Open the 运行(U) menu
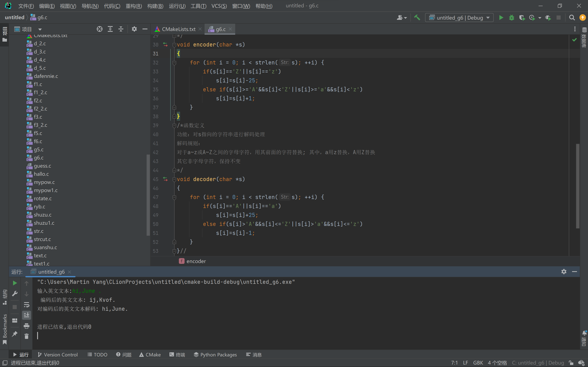This screenshot has width=588, height=367. click(x=177, y=6)
